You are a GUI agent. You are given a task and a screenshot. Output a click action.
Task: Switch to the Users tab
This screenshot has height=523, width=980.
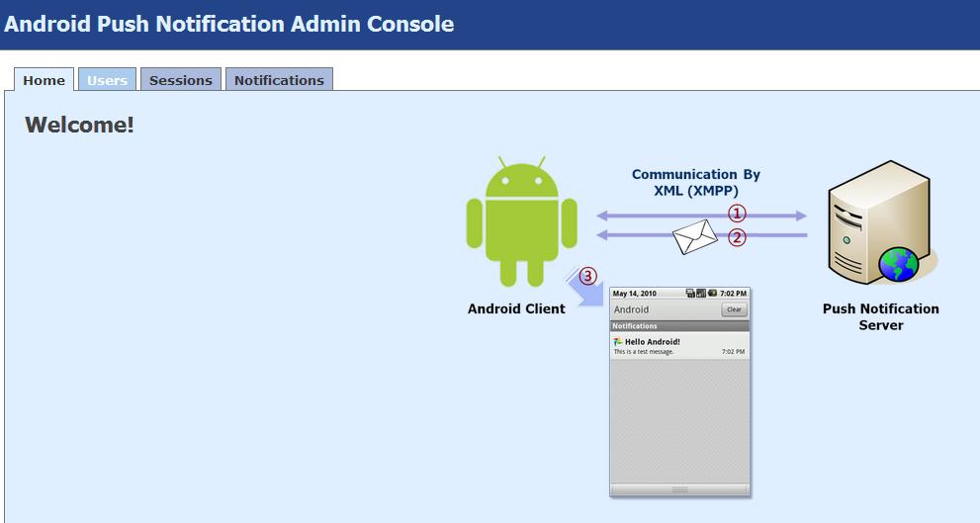coord(107,80)
